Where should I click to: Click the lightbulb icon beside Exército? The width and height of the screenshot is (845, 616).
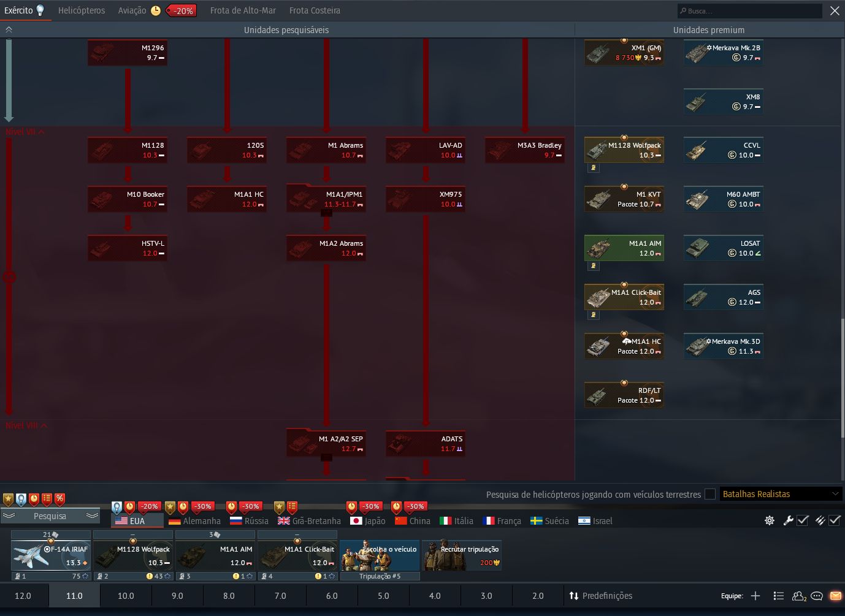(x=40, y=10)
